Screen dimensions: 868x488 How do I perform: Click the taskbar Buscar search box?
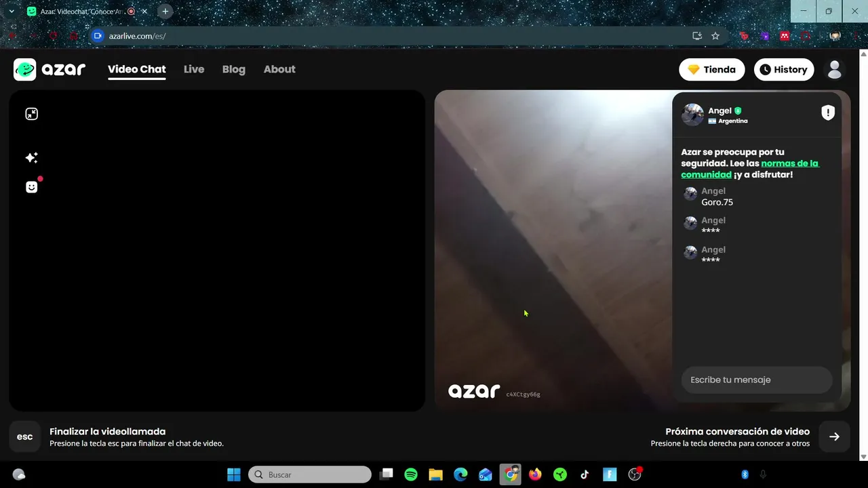point(310,474)
